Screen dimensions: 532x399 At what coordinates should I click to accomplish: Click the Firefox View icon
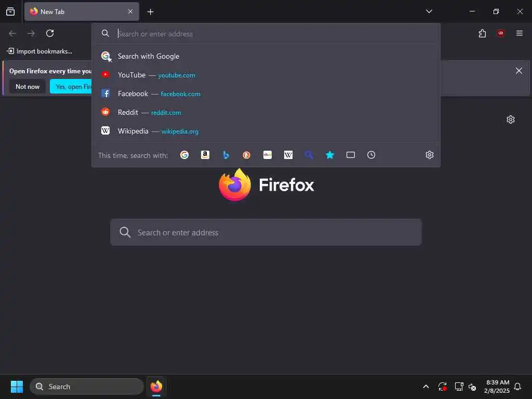click(10, 11)
